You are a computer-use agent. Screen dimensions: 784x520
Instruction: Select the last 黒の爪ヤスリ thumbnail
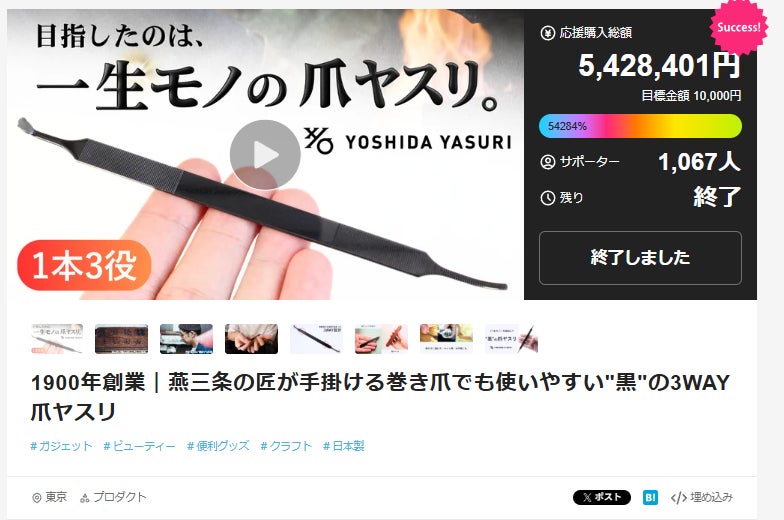(512, 338)
